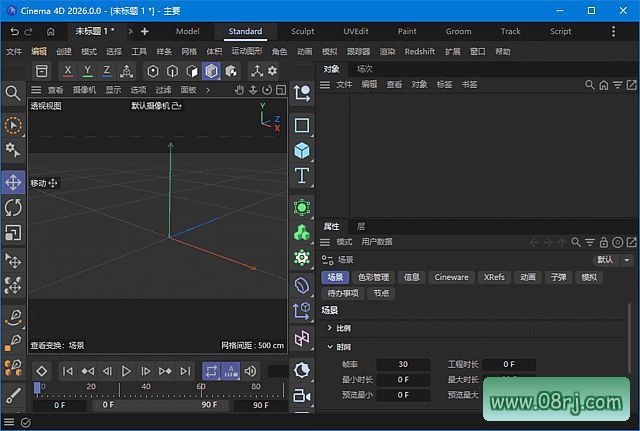This screenshot has width=640, height=431.
Task: Click the timeline playhead at frame 0
Action: point(37,388)
